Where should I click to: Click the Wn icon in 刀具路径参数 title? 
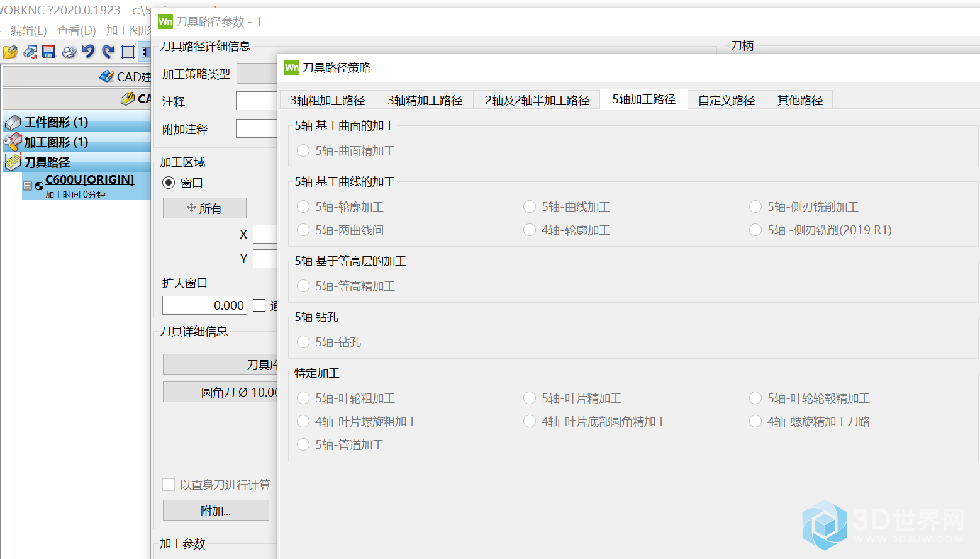click(x=165, y=21)
